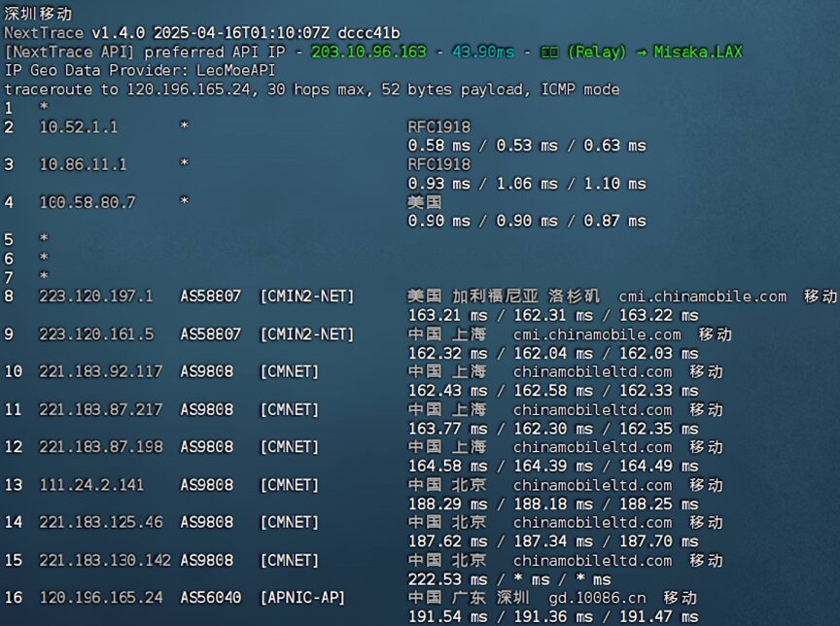Click latency value 163.21 ms
This screenshot has height=626, width=840.
[x=448, y=315]
